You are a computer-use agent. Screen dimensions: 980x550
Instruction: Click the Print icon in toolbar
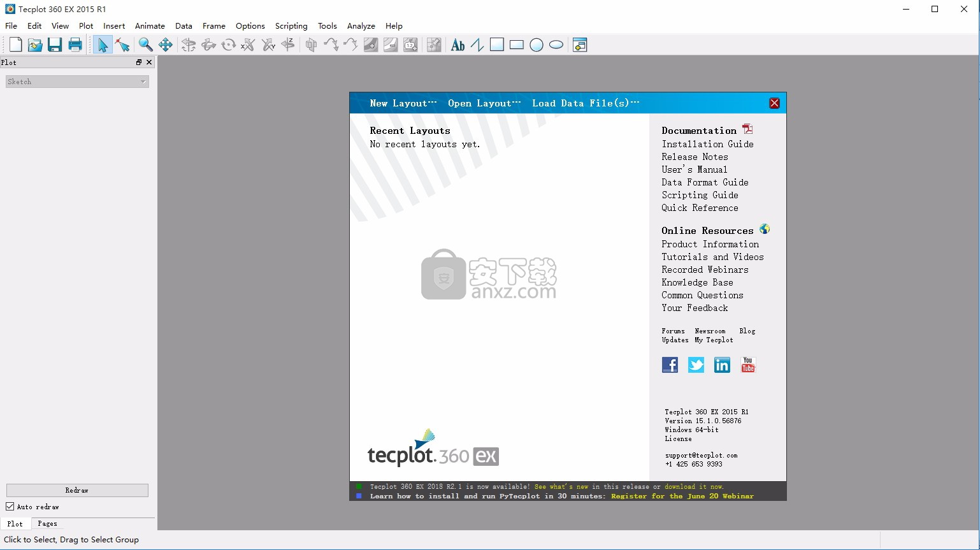pos(75,45)
